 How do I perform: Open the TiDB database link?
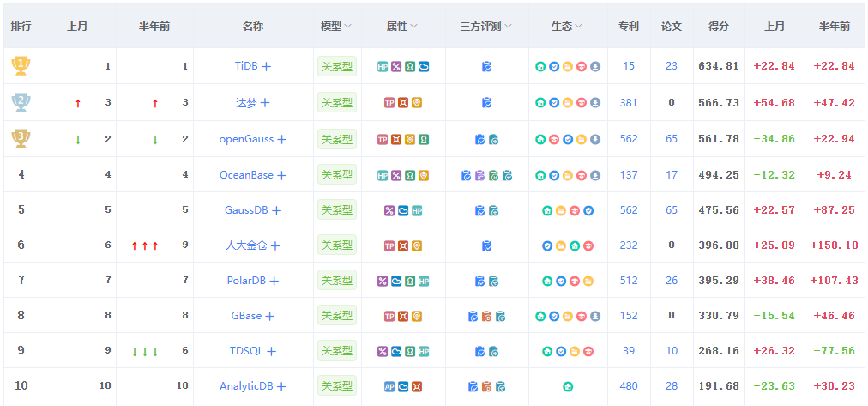[246, 66]
